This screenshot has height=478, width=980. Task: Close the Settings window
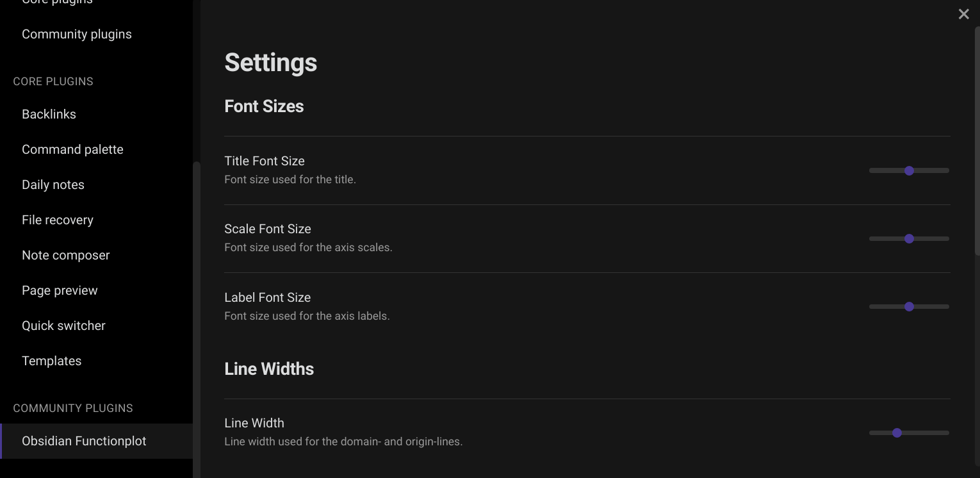coord(963,13)
